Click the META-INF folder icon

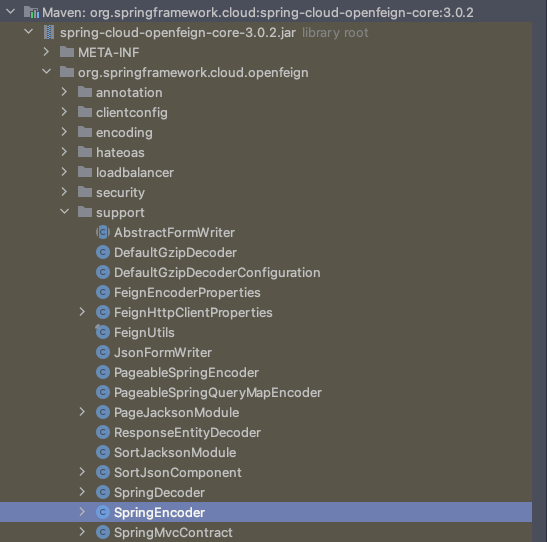[67, 52]
